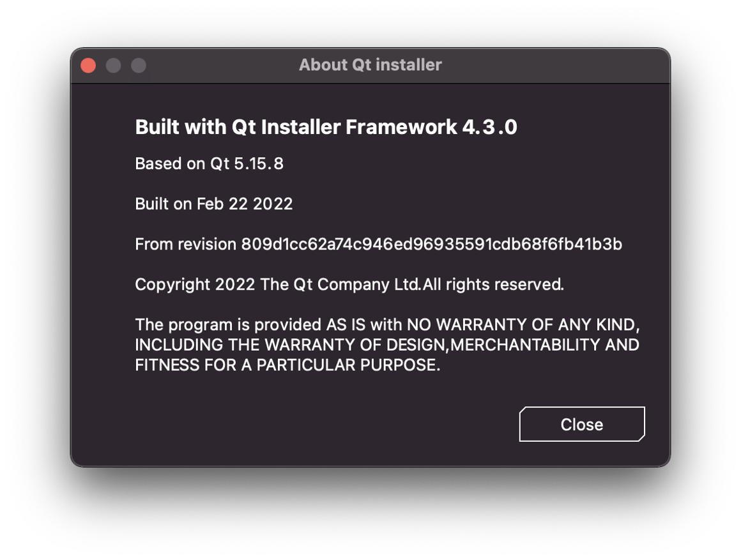Click the Based on Qt 5.15.8 line
The width and height of the screenshot is (741, 560).
(x=209, y=163)
